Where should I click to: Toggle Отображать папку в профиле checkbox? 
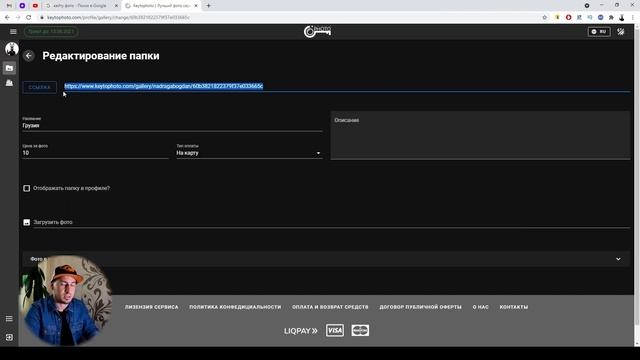pyautogui.click(x=27, y=188)
